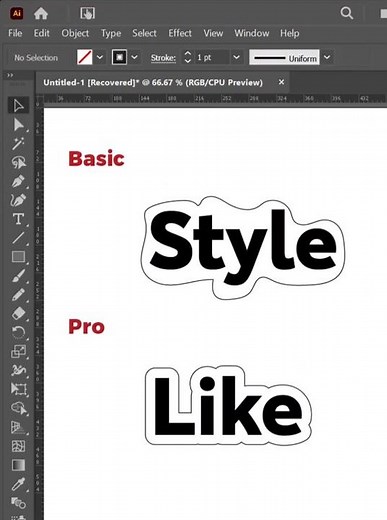
Task: Select the Style outlined text artwork
Action: coord(243,248)
